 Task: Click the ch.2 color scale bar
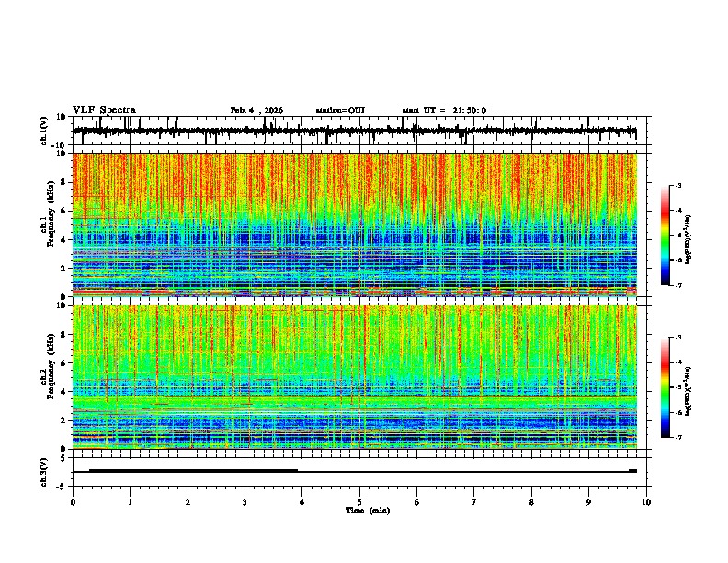[x=665, y=387]
